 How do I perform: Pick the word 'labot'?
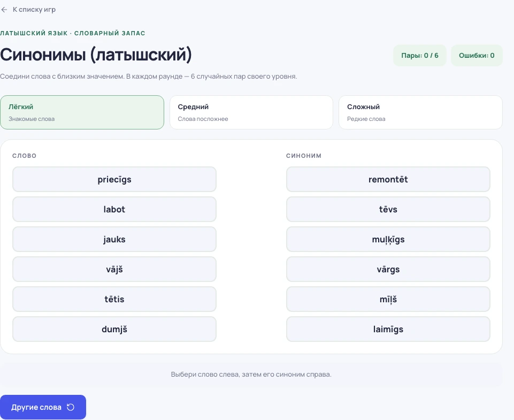pyautogui.click(x=114, y=209)
